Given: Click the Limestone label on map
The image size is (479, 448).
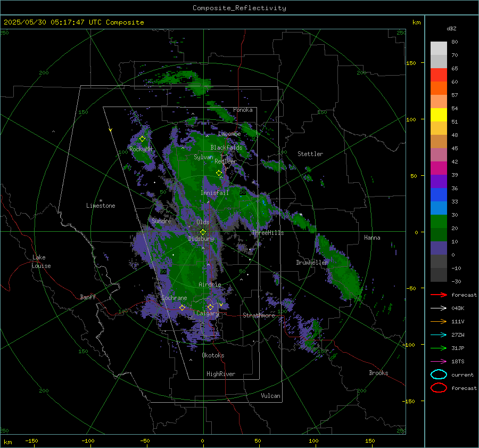Looking at the screenshot, I should coord(101,206).
